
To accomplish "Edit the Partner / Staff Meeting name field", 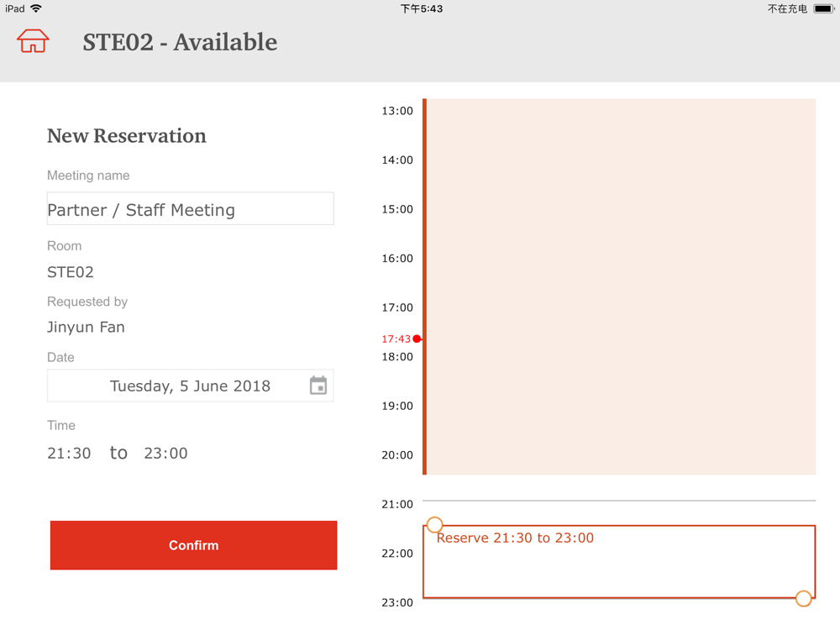I will [x=190, y=208].
